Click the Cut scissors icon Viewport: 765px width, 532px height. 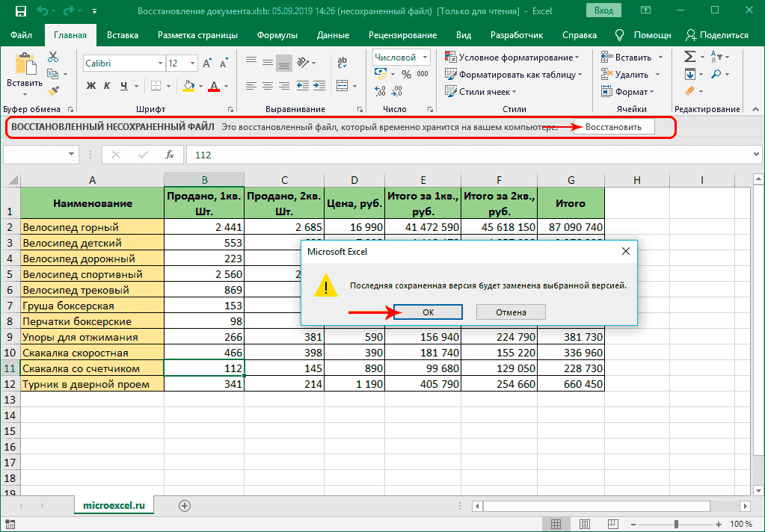pos(53,57)
